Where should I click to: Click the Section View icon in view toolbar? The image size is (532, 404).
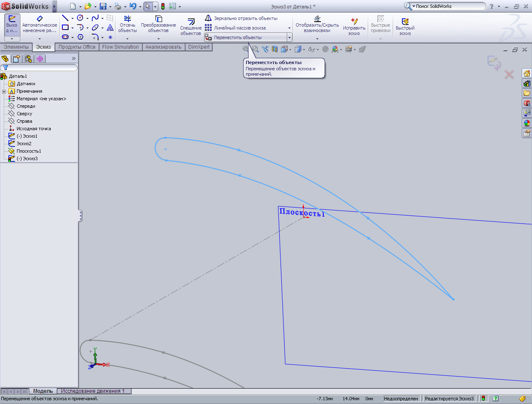pos(274,49)
